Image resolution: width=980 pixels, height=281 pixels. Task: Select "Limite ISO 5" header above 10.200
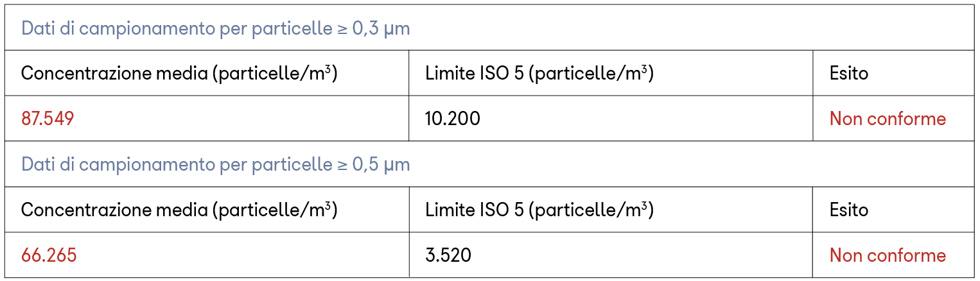(x=475, y=74)
